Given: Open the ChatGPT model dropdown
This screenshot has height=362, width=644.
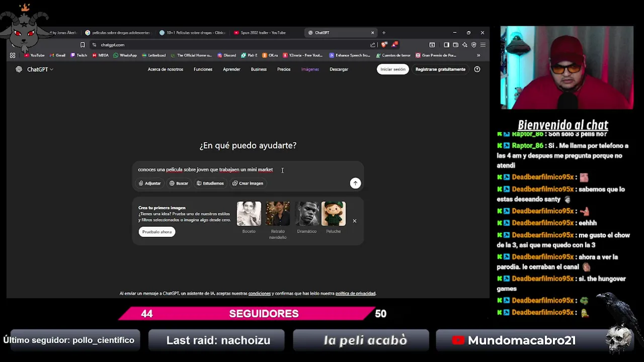Looking at the screenshot, I should click(x=40, y=69).
